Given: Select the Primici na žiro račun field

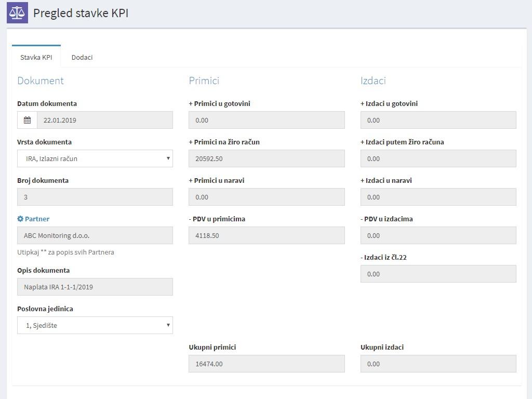Looking at the screenshot, I should 267,158.
